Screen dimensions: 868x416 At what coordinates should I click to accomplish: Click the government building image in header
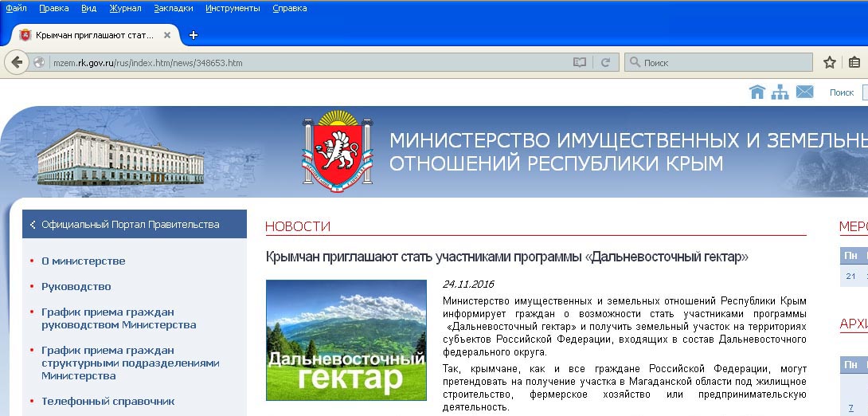120,157
